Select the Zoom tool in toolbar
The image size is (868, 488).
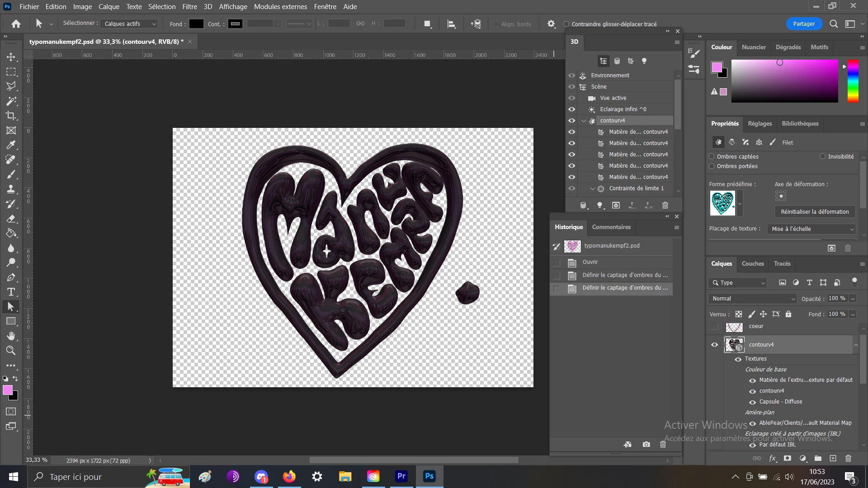click(x=11, y=351)
